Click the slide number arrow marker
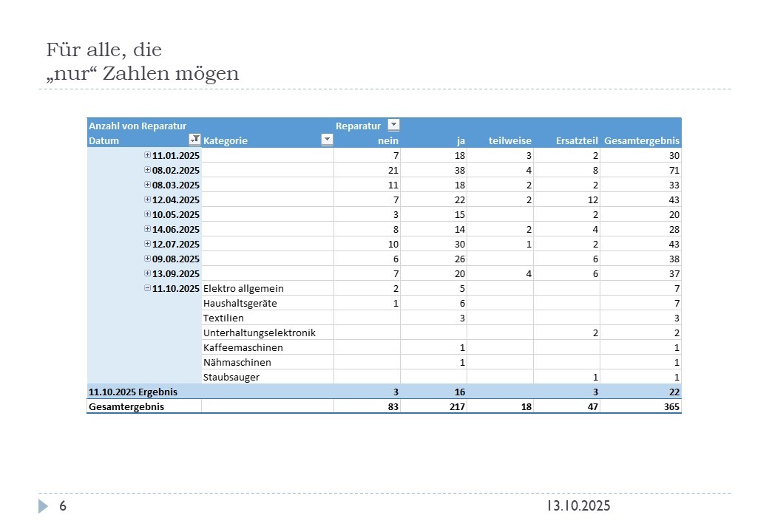This screenshot has height=532, width=769. tap(44, 506)
